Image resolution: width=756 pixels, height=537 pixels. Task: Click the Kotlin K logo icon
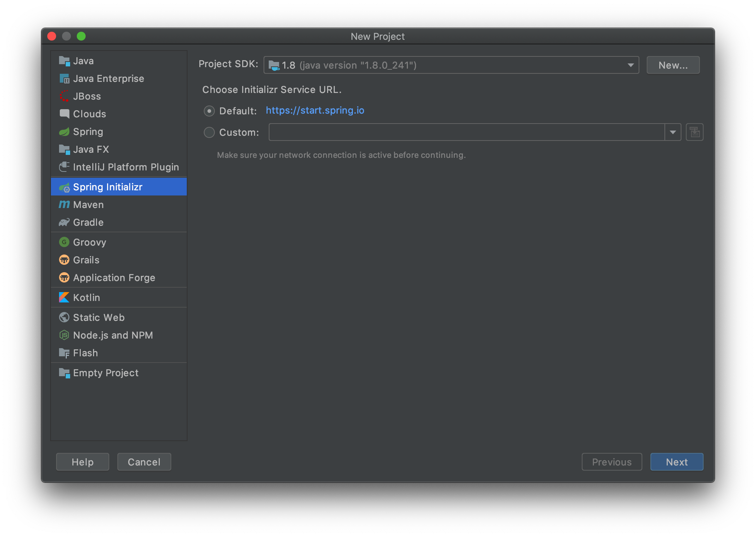click(64, 297)
